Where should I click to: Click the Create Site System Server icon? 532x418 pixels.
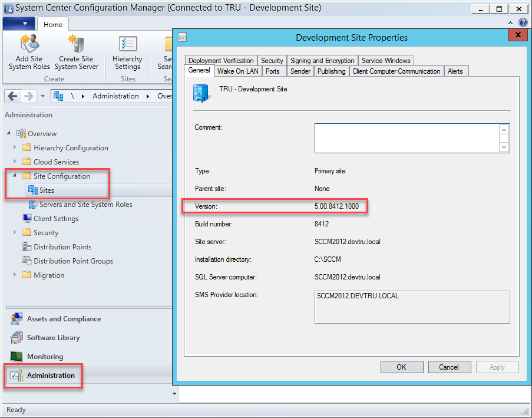coord(76,44)
